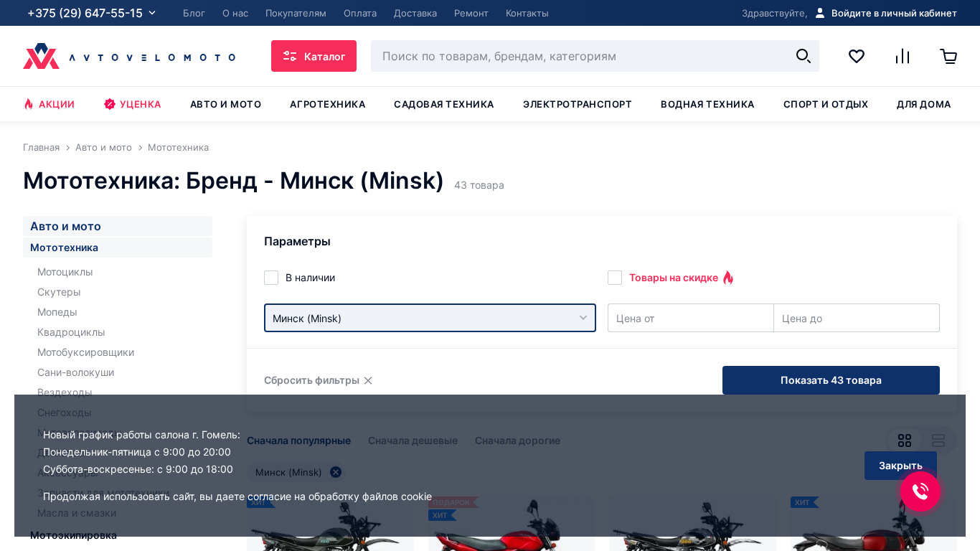Screen dimensions: 980x551
Task: Click Показать 43 товара button
Action: (x=831, y=380)
